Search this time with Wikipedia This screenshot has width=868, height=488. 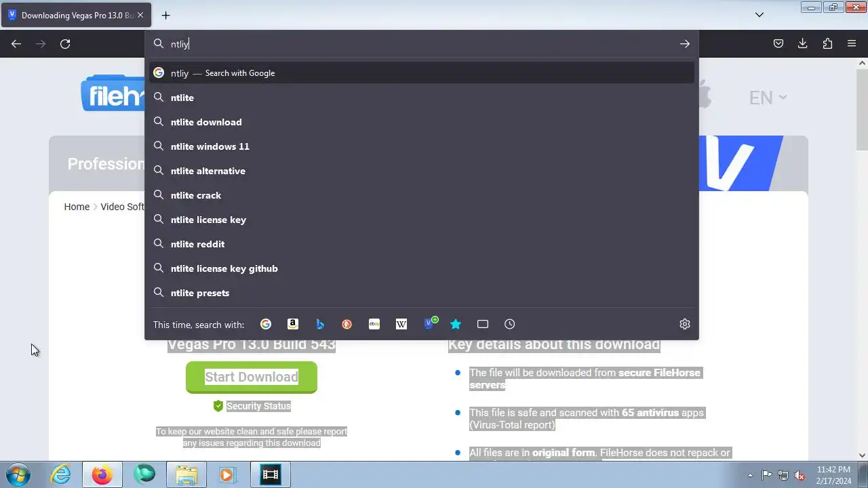coord(401,324)
